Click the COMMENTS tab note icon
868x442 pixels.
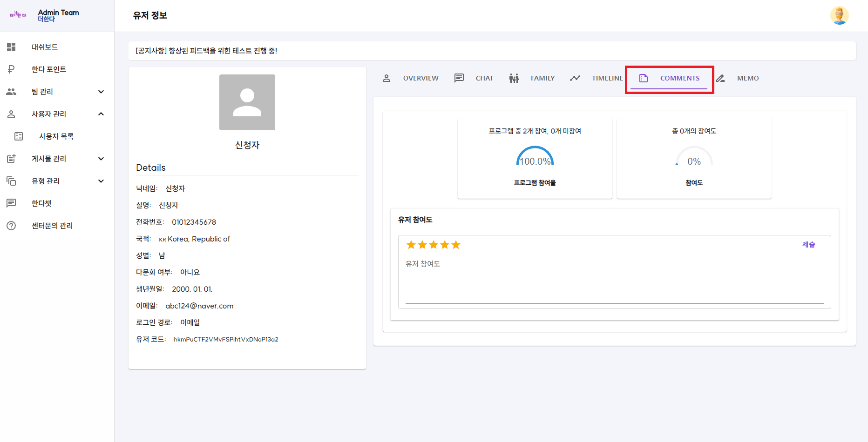tap(644, 78)
